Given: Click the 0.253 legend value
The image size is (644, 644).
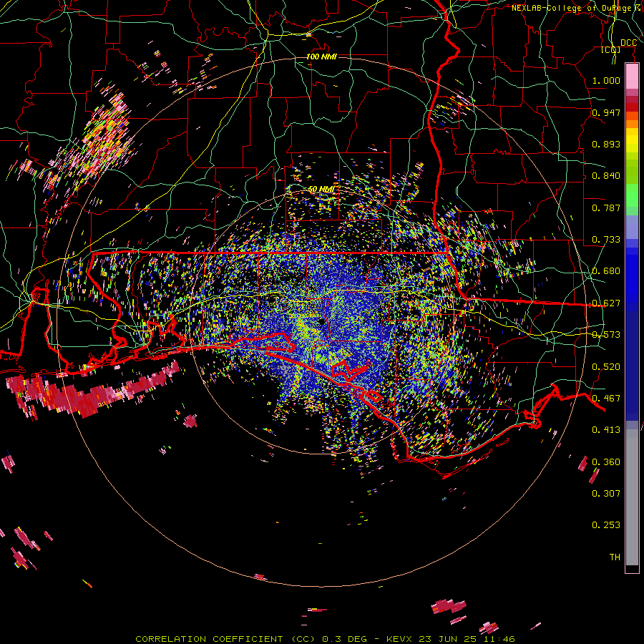Looking at the screenshot, I should pyautogui.click(x=606, y=525).
